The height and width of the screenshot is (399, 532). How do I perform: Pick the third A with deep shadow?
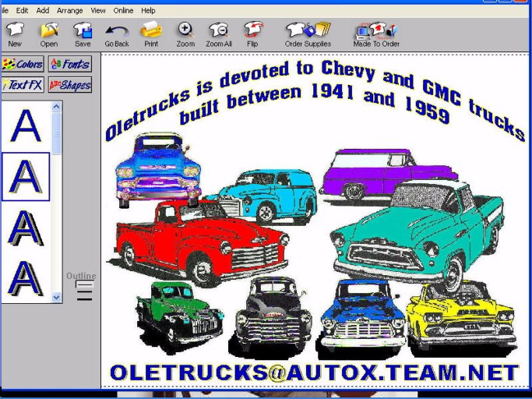(x=26, y=228)
